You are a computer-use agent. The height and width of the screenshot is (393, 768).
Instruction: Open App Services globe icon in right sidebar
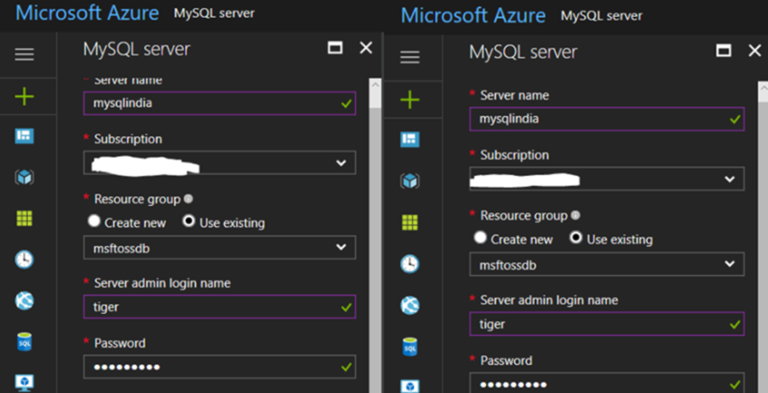[409, 305]
